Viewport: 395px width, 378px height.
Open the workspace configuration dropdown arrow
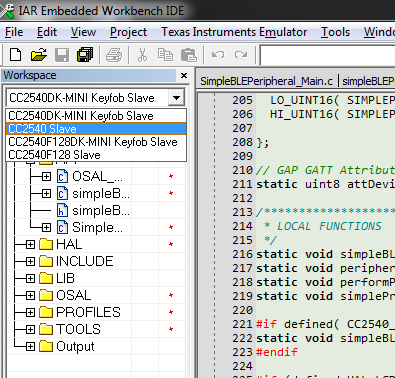point(176,98)
